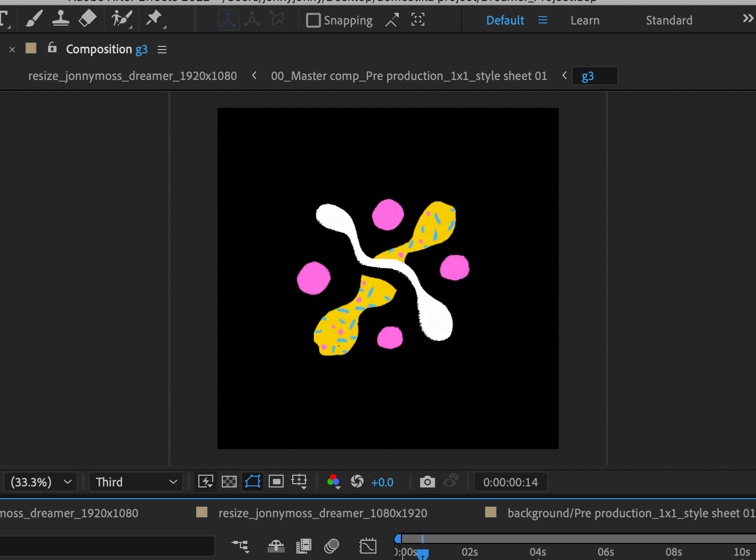The height and width of the screenshot is (560, 756).
Task: Toggle mask and shape path visibility
Action: pyautogui.click(x=253, y=482)
